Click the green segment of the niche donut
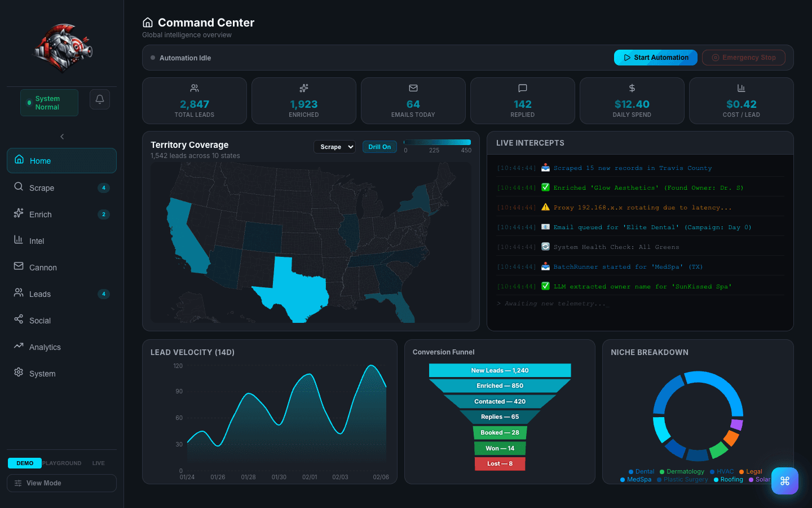 point(718,450)
